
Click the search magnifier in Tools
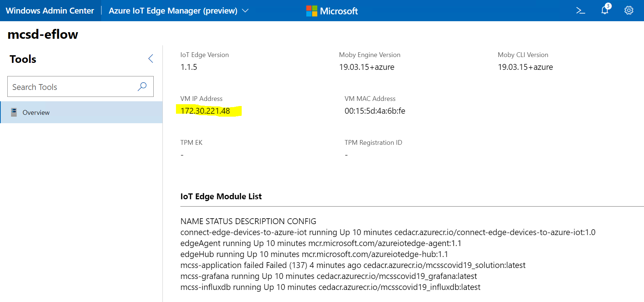pyautogui.click(x=142, y=87)
